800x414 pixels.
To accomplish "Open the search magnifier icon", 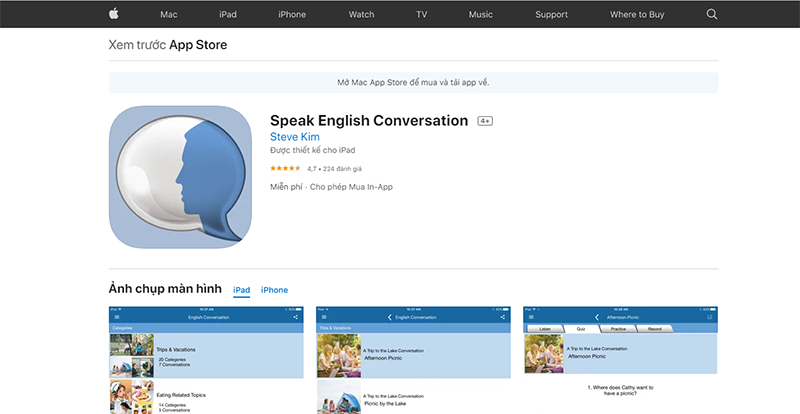I will [x=712, y=14].
